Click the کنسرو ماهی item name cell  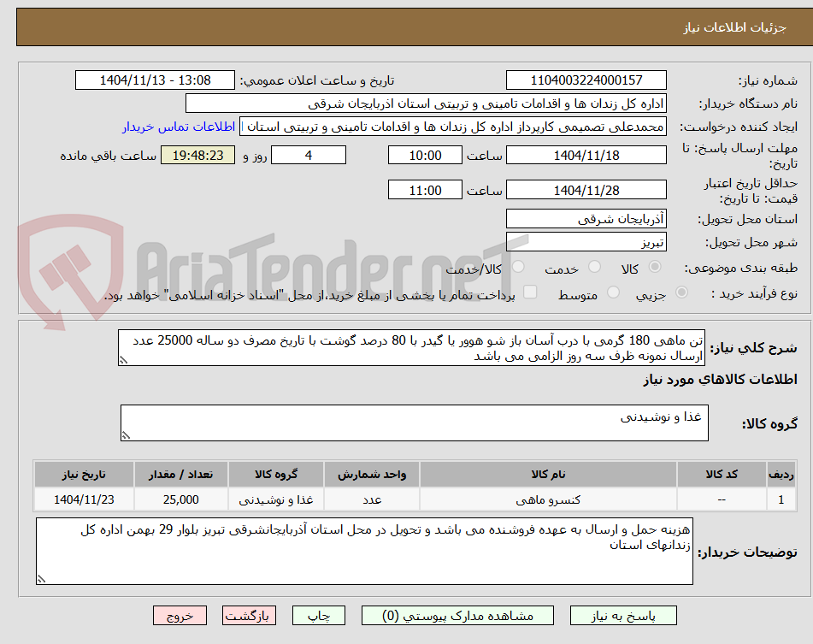[x=548, y=499]
